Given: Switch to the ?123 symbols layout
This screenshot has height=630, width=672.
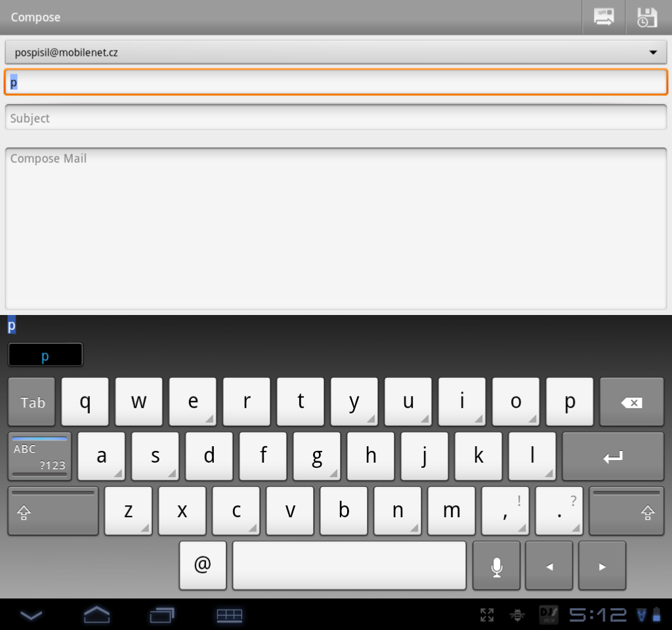Looking at the screenshot, I should pyautogui.click(x=38, y=456).
